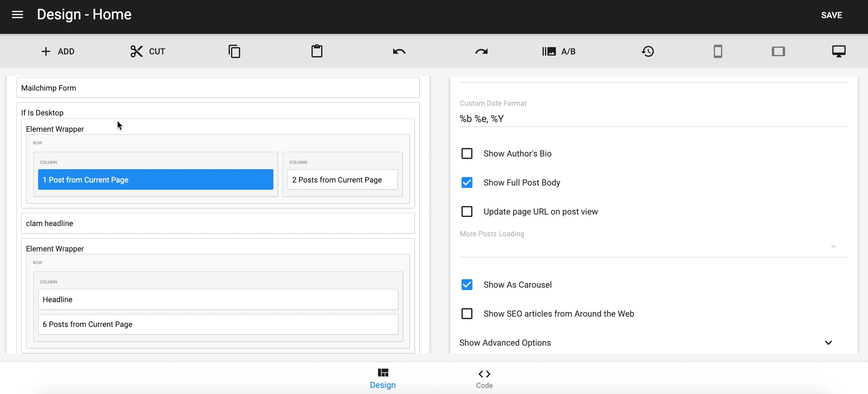Open version history clock icon
The image size is (868, 394).
coord(648,51)
